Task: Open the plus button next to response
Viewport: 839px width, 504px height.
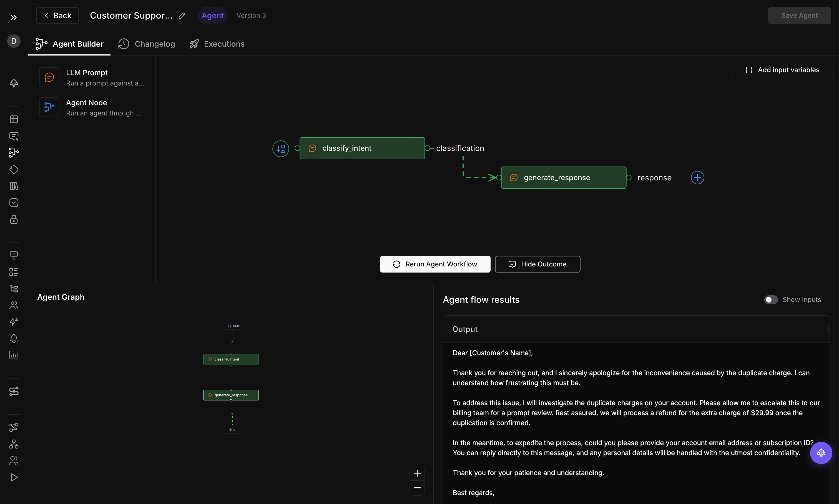Action: (x=697, y=177)
